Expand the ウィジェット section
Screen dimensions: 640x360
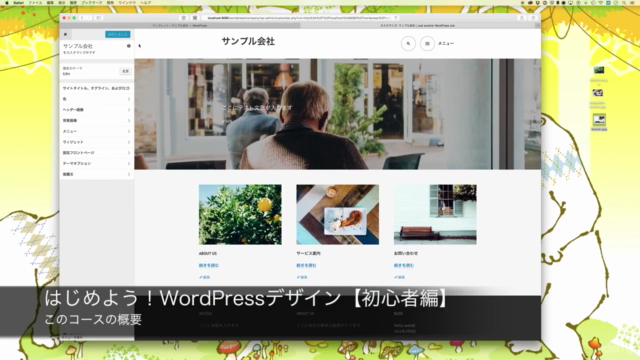97,142
